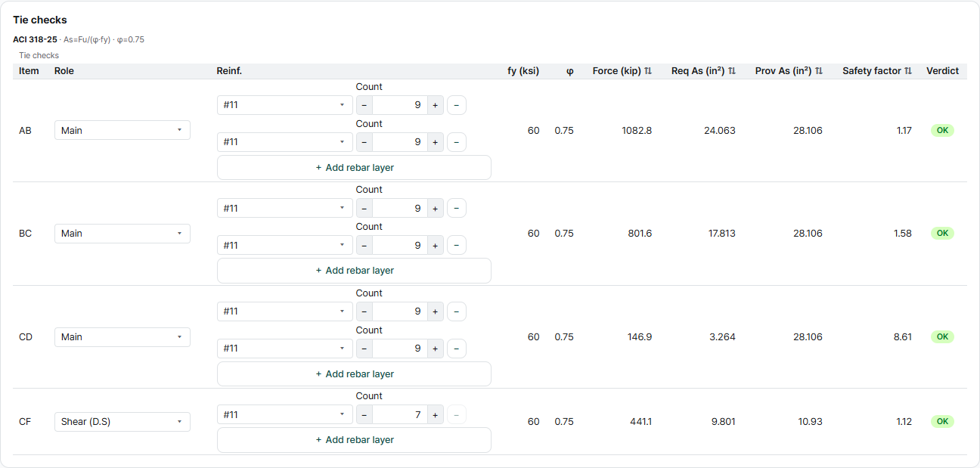Sort the table by Prov As column
Viewport: 980px width, 468px height.
click(x=818, y=71)
